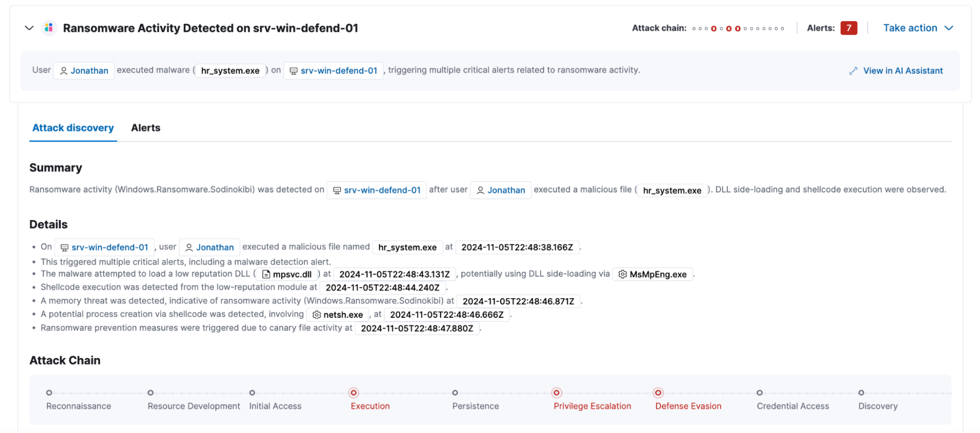Screen dimensions: 980x433
Task: Click the netsh.exe process badge
Action: point(338,314)
